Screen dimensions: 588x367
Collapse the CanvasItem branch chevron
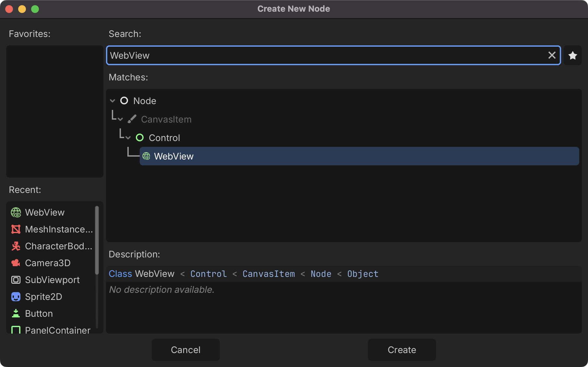click(120, 119)
